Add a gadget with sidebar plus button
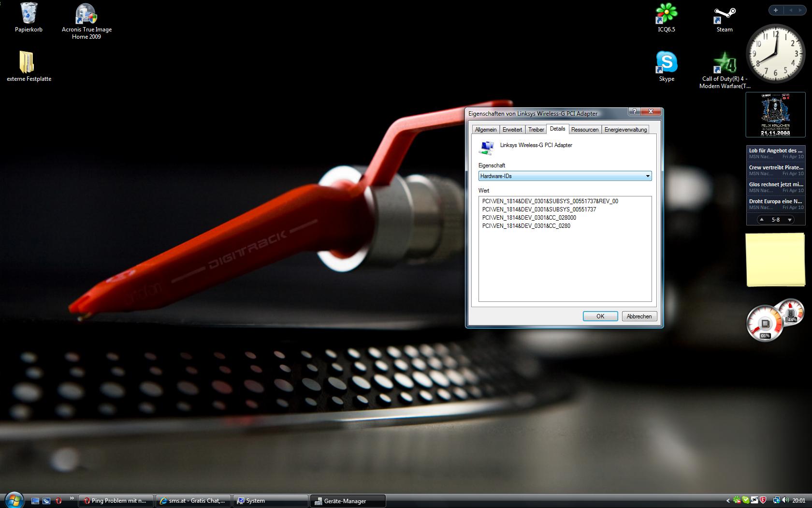This screenshot has width=812, height=508. tap(775, 10)
